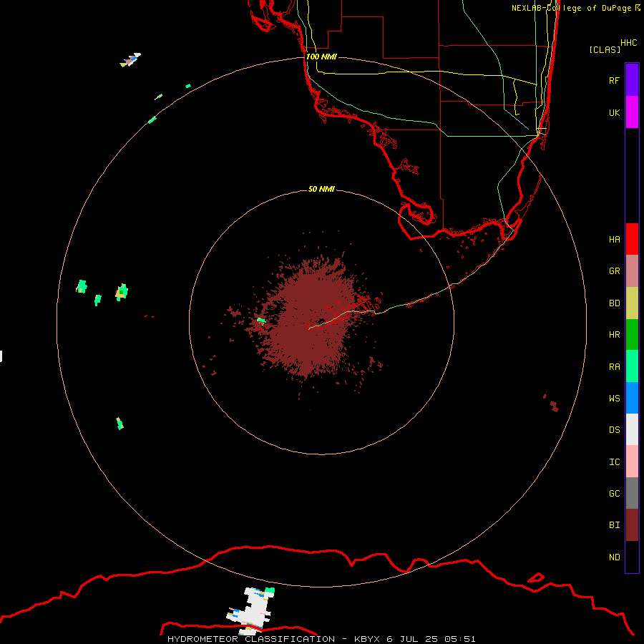The image size is (644, 644).
Task: Click the 50 NMI range ring label
Action: (x=321, y=189)
